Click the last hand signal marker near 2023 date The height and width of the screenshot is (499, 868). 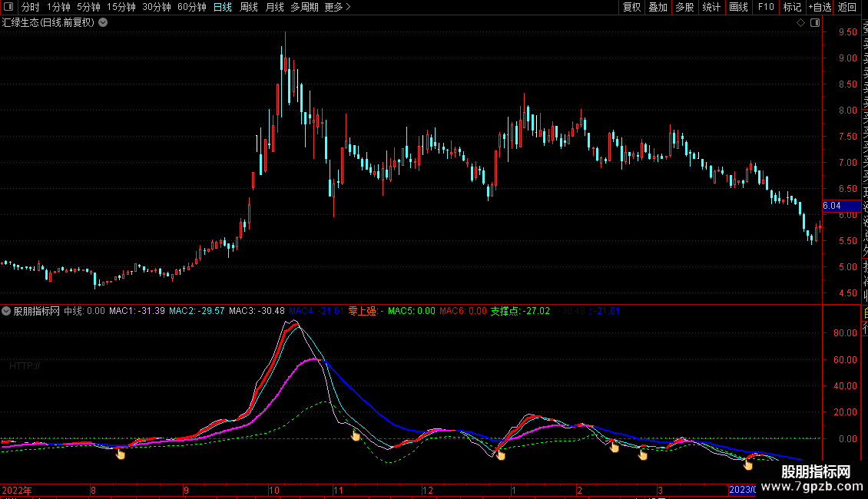(x=748, y=464)
